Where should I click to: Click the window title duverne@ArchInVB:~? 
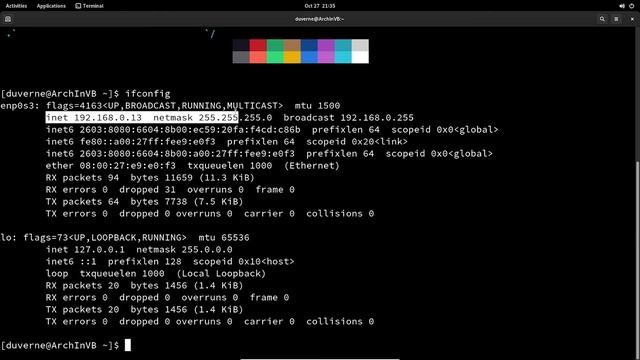coord(320,19)
